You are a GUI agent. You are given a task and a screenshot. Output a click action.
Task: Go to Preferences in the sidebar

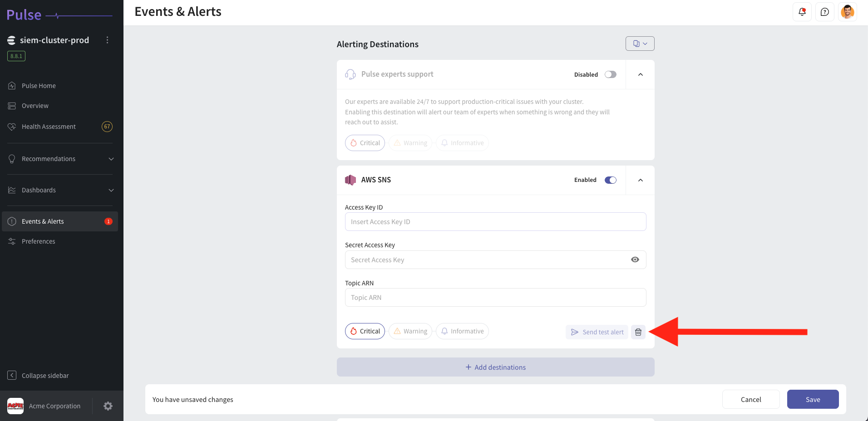(38, 241)
